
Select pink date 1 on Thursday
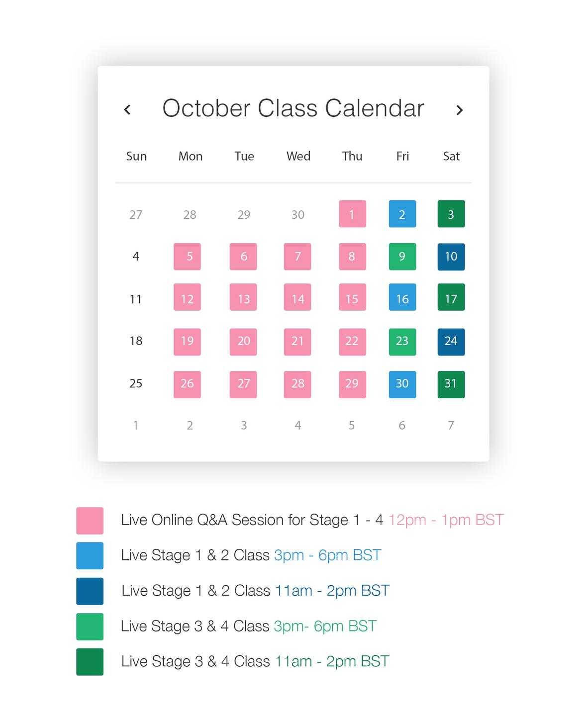point(352,214)
